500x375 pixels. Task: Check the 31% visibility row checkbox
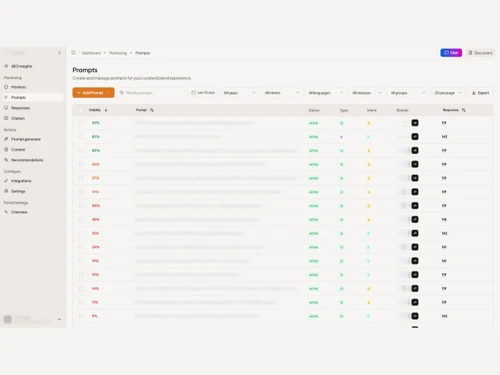[x=81, y=233]
